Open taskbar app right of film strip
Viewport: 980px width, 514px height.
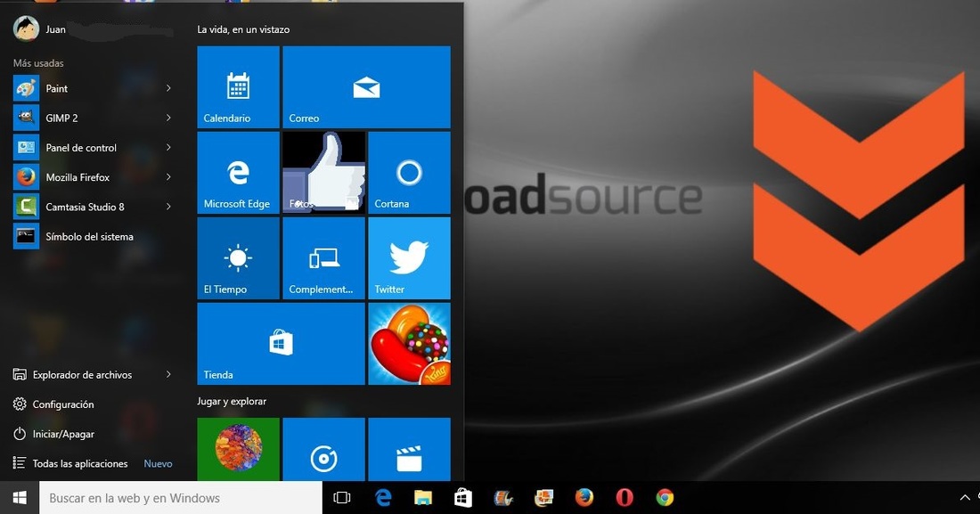point(543,498)
